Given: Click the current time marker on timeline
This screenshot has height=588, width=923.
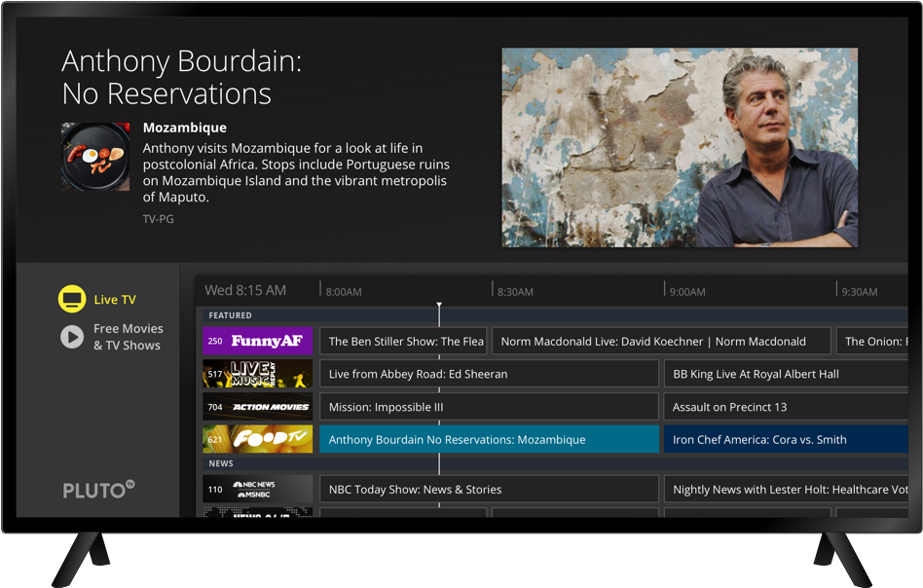Looking at the screenshot, I should (x=439, y=308).
